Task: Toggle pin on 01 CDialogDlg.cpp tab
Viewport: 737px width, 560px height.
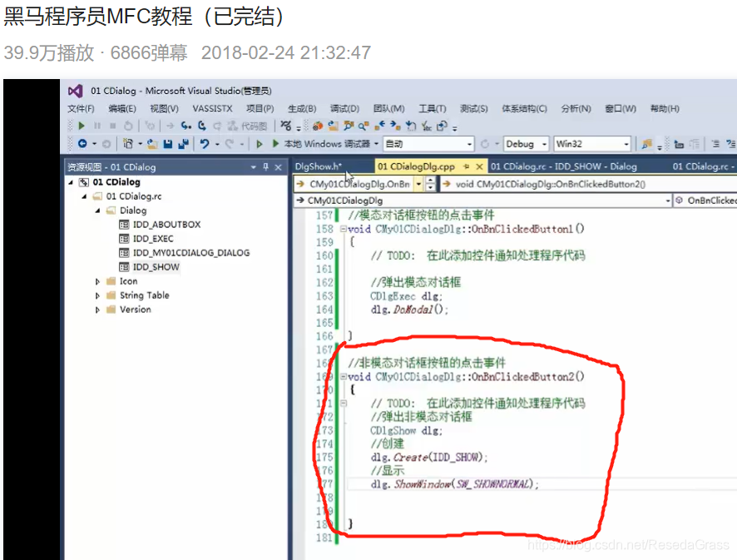Action: (x=467, y=166)
